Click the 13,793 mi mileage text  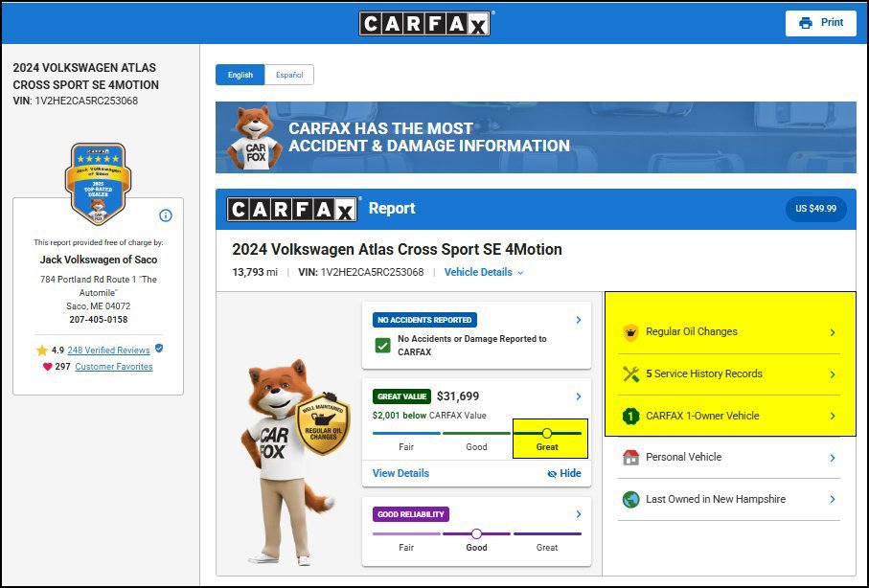pyautogui.click(x=255, y=272)
